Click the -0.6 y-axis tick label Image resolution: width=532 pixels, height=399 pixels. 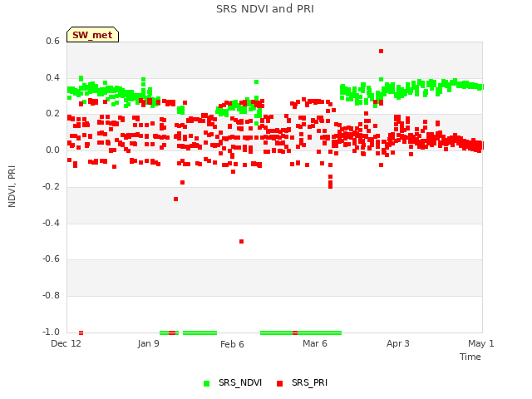51,259
